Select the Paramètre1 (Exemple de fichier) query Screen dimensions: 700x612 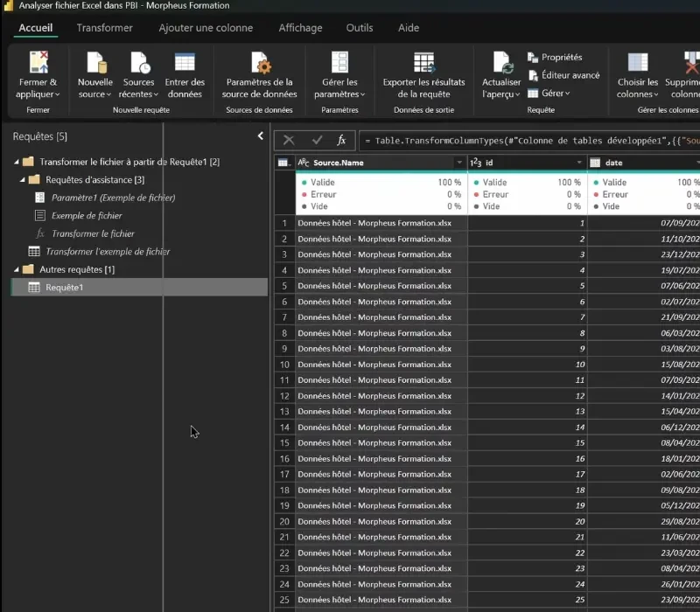click(x=114, y=198)
